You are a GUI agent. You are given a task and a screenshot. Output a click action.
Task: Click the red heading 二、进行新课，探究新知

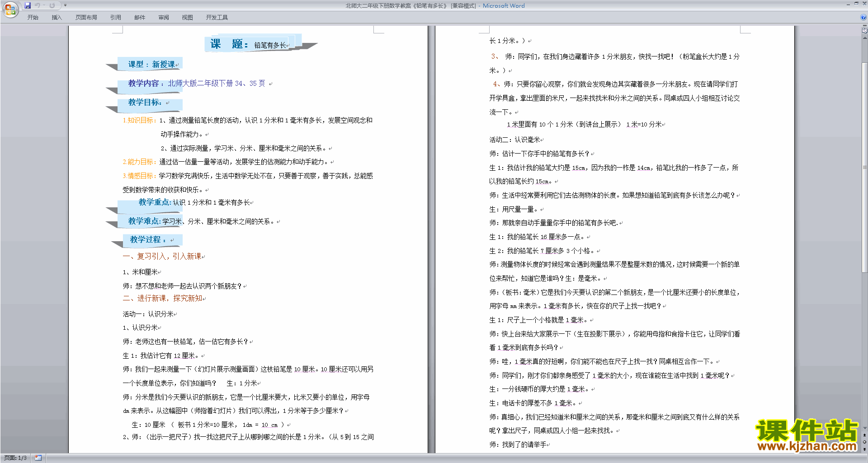click(162, 298)
